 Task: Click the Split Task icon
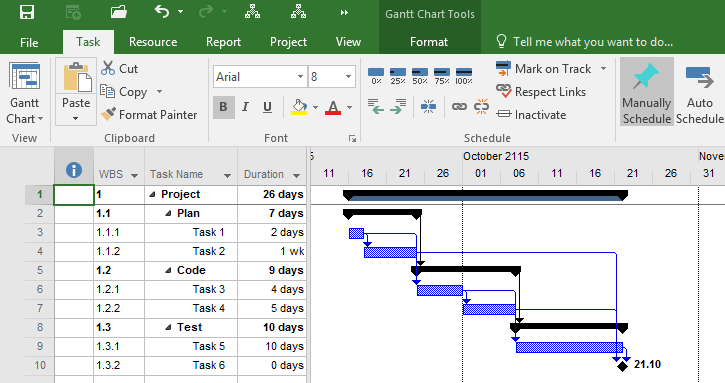coord(428,107)
